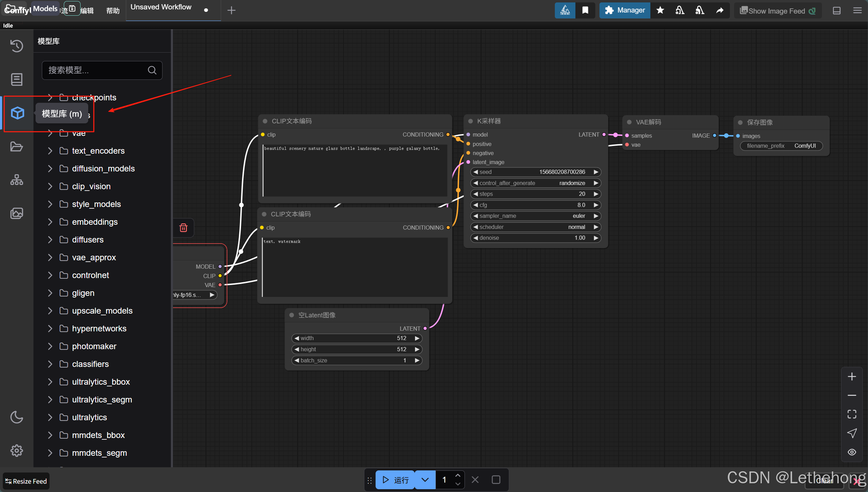Open scheduler normal dropdown
The height and width of the screenshot is (492, 868).
click(535, 227)
